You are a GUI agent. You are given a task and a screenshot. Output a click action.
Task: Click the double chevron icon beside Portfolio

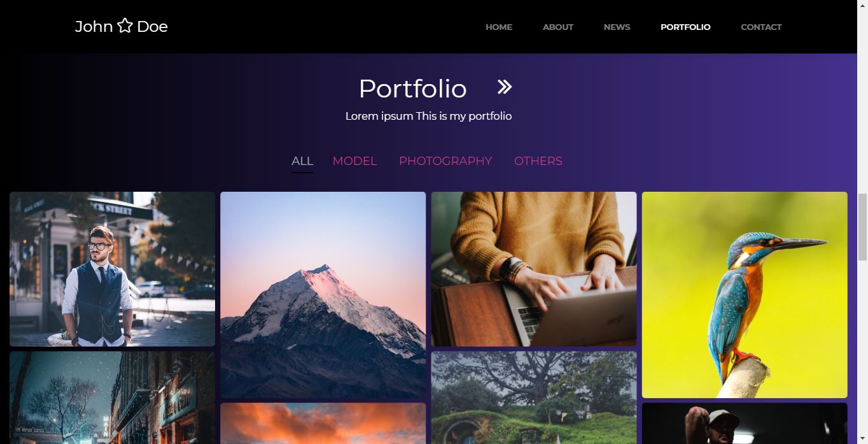[504, 87]
